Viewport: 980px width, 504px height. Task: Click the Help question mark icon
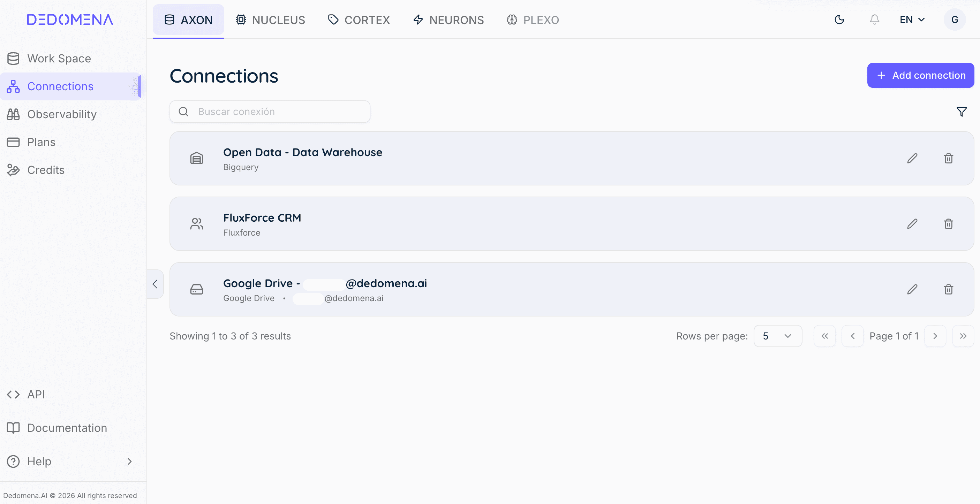click(13, 461)
